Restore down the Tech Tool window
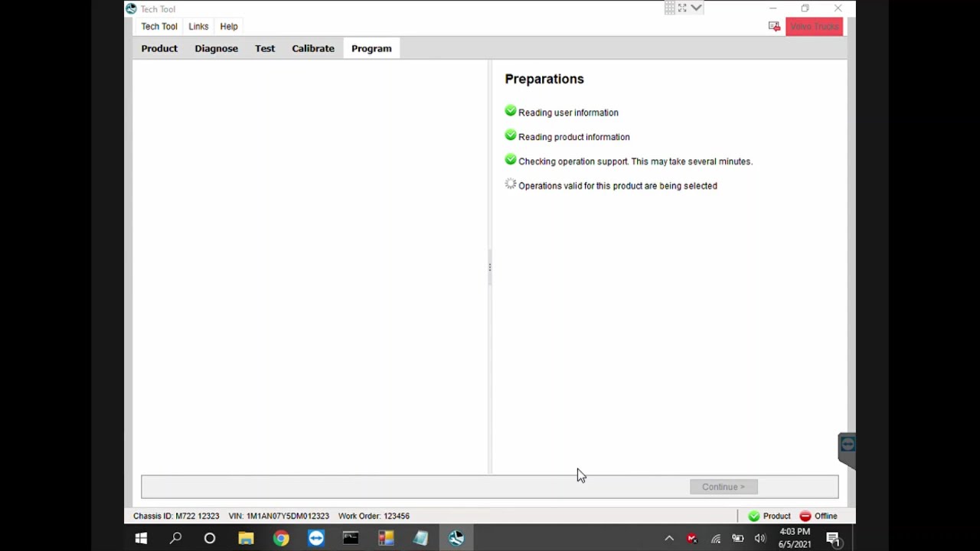The image size is (980, 551). click(x=805, y=8)
